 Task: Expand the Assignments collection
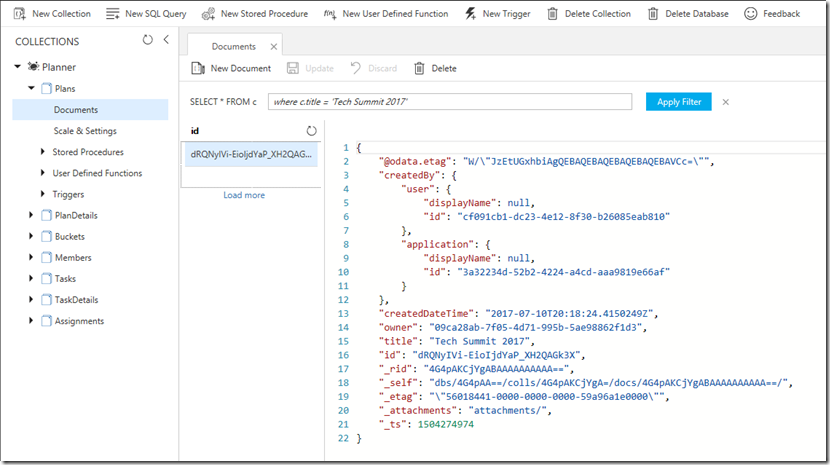pyautogui.click(x=31, y=320)
